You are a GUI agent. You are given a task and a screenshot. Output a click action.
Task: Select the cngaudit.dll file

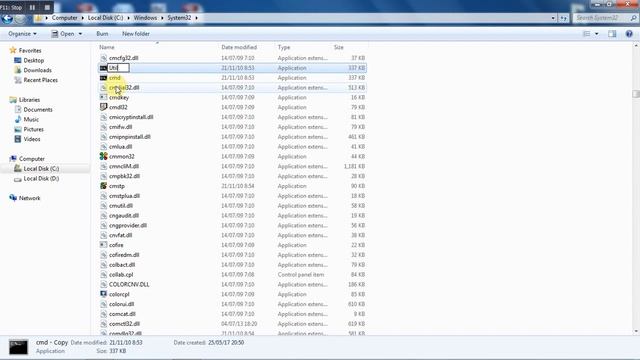coord(124,215)
